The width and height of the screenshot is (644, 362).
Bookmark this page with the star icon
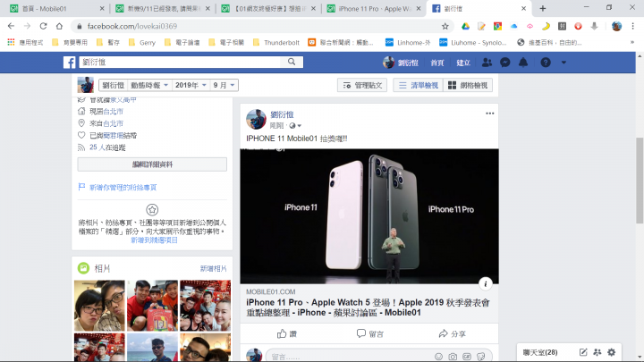(445, 26)
